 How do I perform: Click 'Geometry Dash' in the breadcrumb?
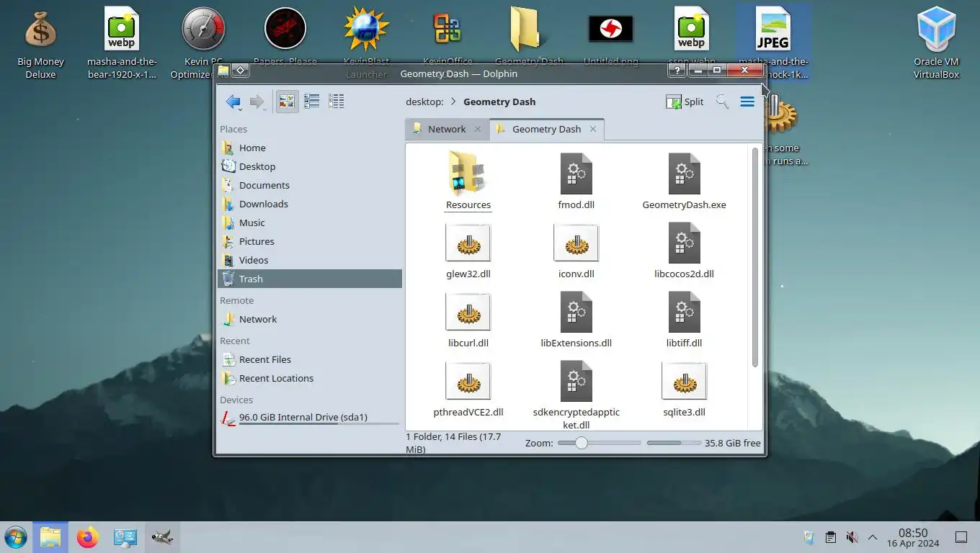pos(499,102)
